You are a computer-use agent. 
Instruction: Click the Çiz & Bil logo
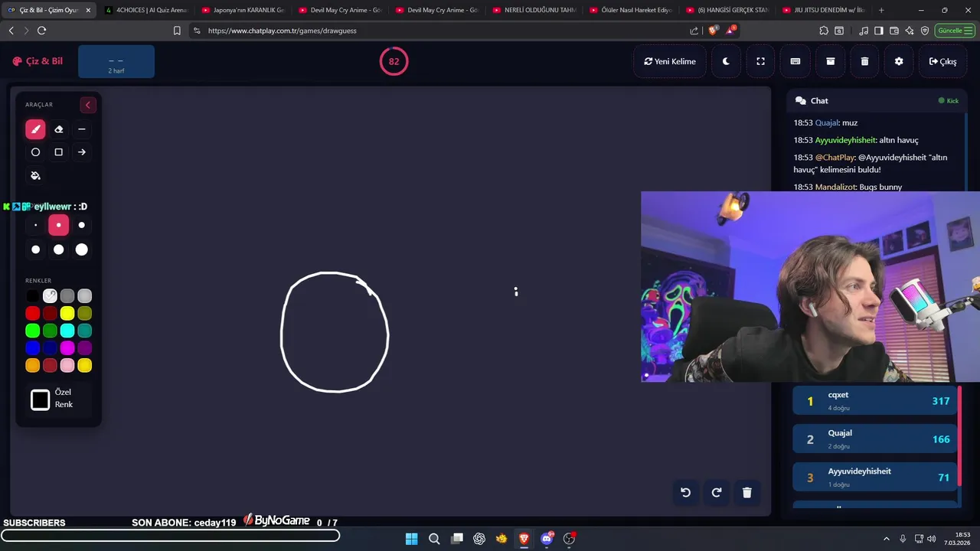point(38,61)
